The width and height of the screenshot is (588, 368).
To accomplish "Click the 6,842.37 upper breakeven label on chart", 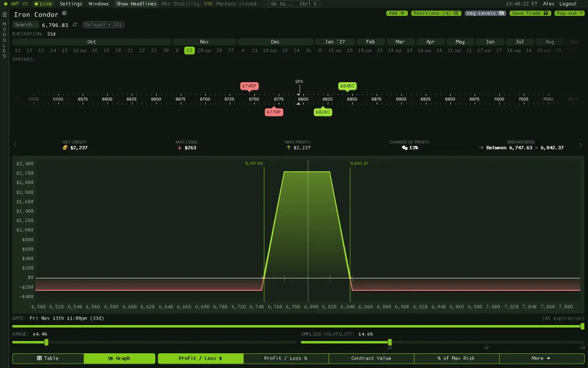I will (360, 163).
